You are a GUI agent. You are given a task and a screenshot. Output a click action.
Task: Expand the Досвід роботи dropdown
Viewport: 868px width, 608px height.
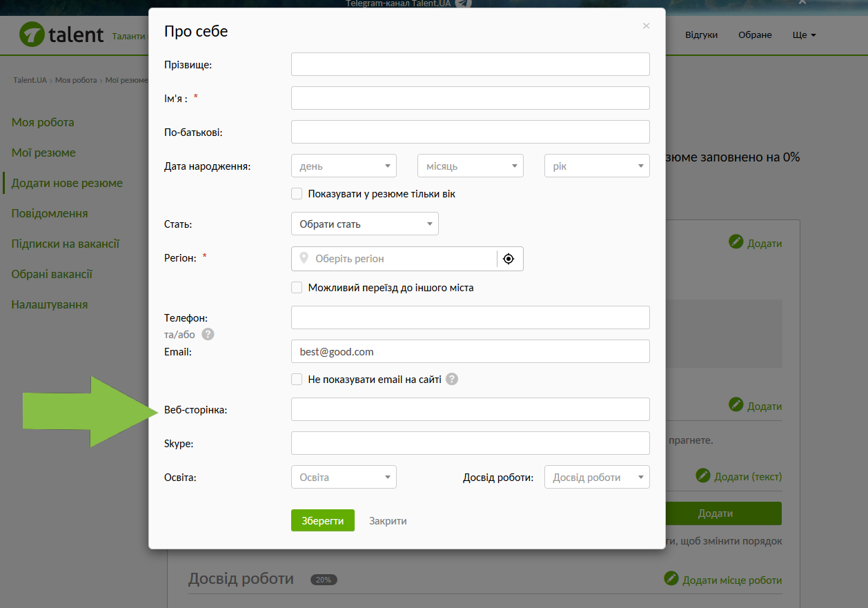tap(597, 477)
